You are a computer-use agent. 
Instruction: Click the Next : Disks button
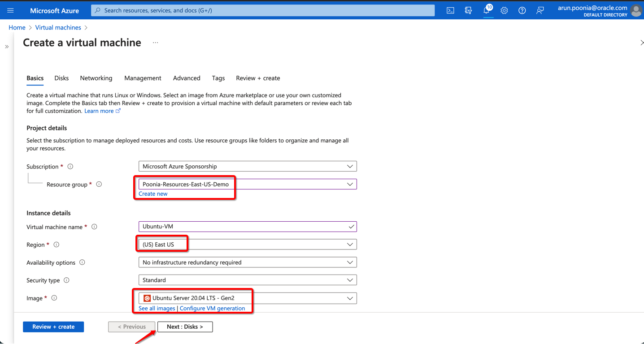click(x=185, y=327)
